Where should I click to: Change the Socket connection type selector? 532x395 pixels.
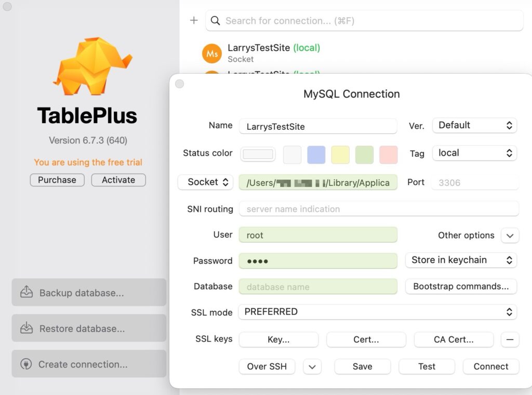(205, 182)
